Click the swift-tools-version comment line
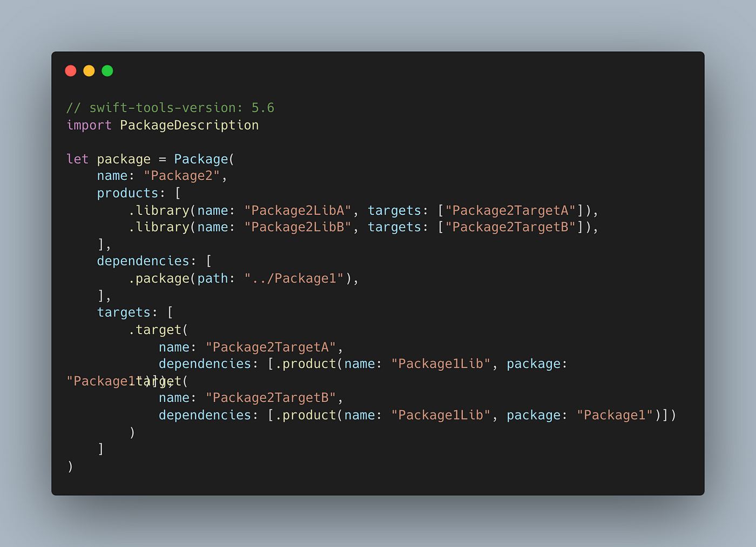 coord(170,108)
